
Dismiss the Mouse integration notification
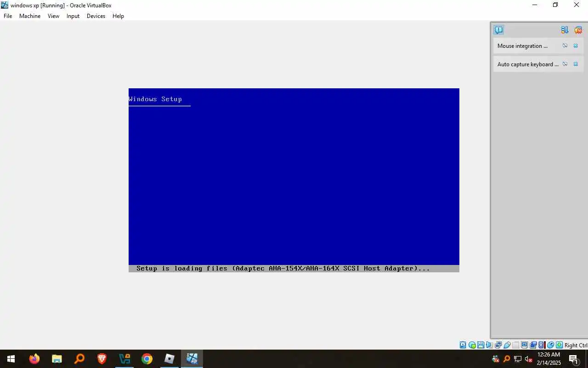tap(576, 46)
